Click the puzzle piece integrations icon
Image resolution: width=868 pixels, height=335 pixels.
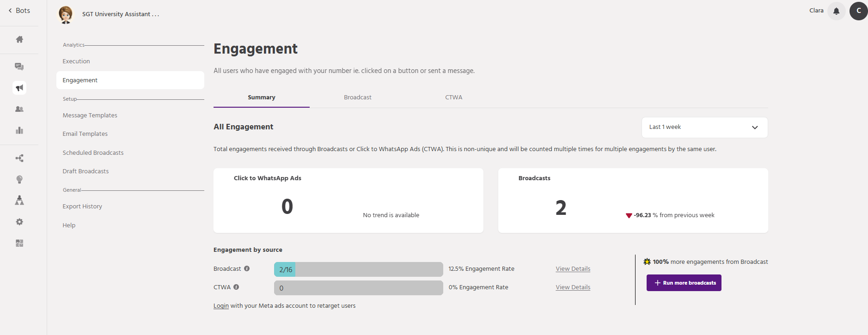point(19,243)
